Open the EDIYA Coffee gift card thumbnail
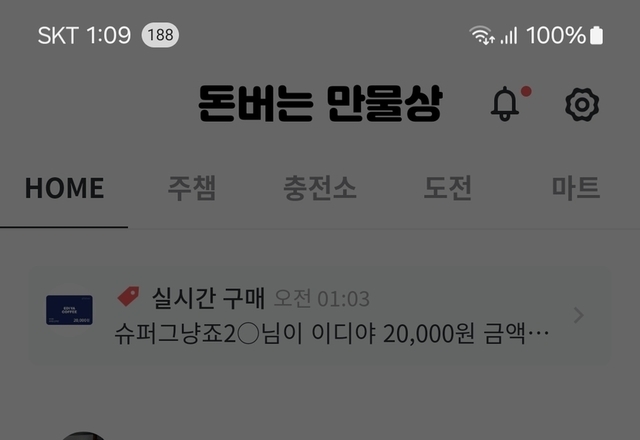This screenshot has height=440, width=640. click(69, 310)
